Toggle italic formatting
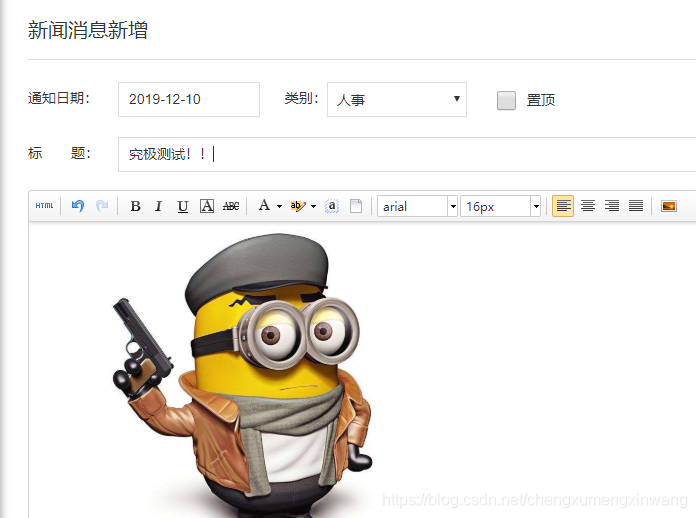 click(158, 206)
